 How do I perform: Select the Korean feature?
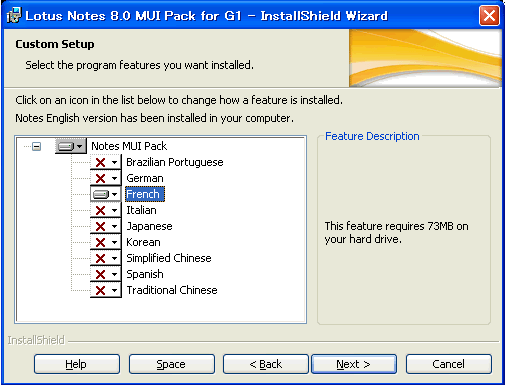pyautogui.click(x=143, y=242)
